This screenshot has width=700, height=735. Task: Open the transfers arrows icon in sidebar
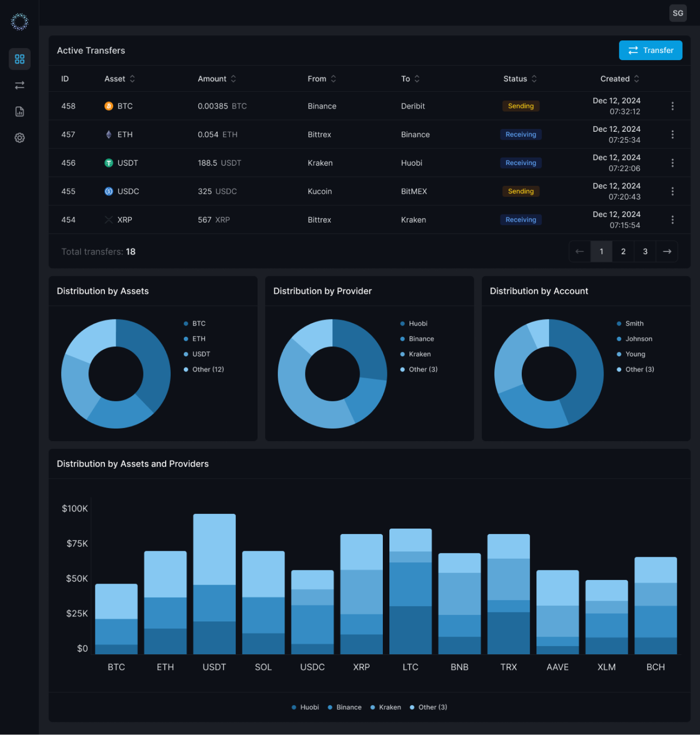[x=20, y=85]
